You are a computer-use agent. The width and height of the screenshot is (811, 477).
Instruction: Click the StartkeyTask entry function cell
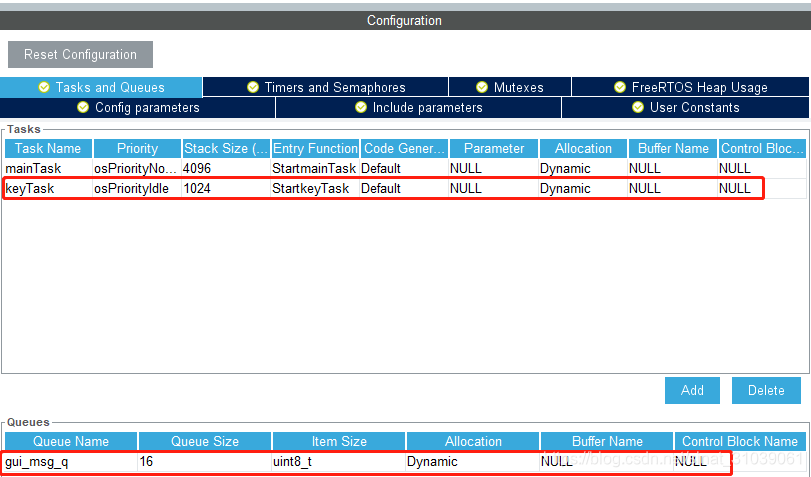(315, 188)
